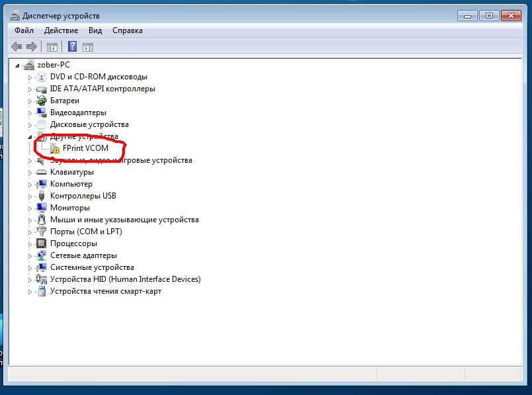
Task: Select the FPrint VCOM device with warning icon
Action: pyautogui.click(x=85, y=148)
